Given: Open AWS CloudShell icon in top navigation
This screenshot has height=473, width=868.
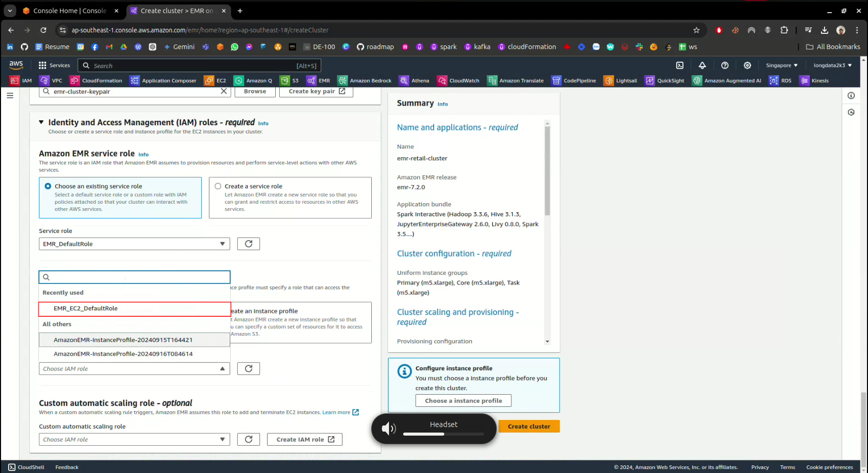Looking at the screenshot, I should pos(680,65).
